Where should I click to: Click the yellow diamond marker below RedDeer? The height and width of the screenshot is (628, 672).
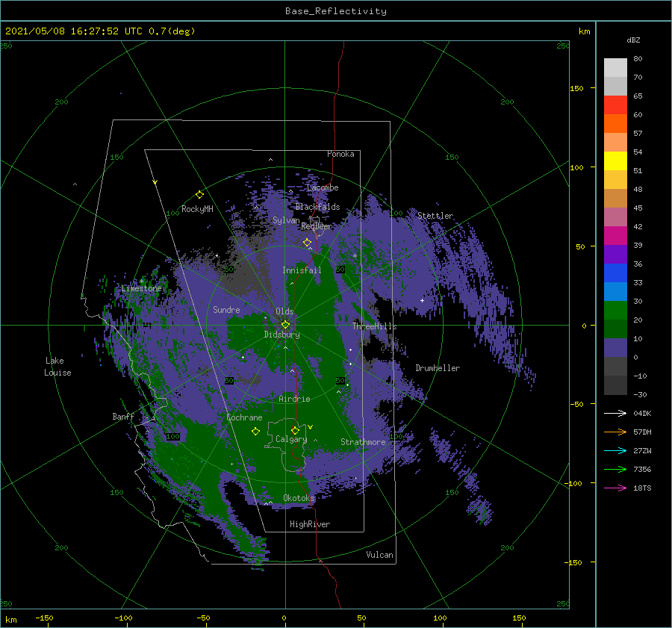pyautogui.click(x=307, y=243)
